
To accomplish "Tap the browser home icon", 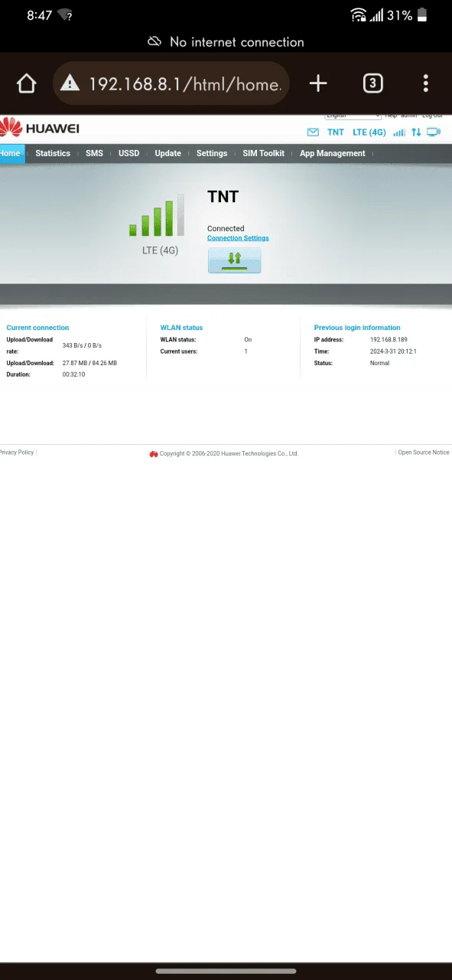I will click(x=27, y=83).
